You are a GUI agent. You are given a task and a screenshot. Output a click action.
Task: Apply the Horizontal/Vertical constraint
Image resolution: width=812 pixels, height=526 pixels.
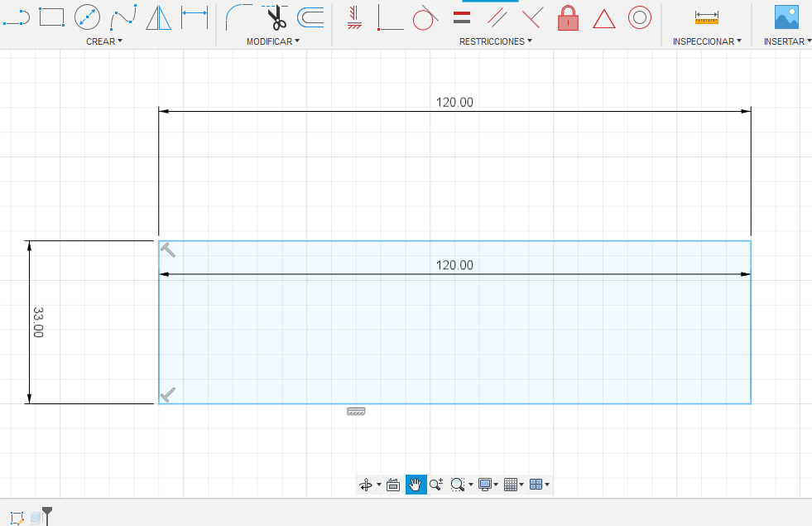[x=355, y=17]
